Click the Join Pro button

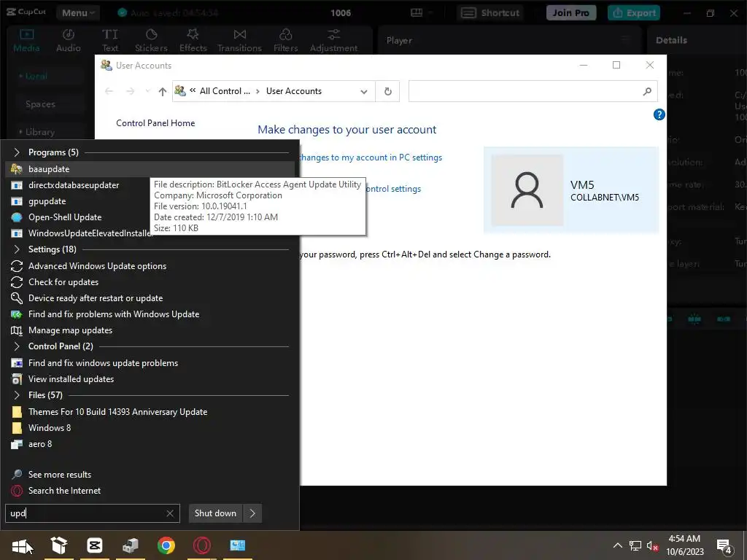570,13
